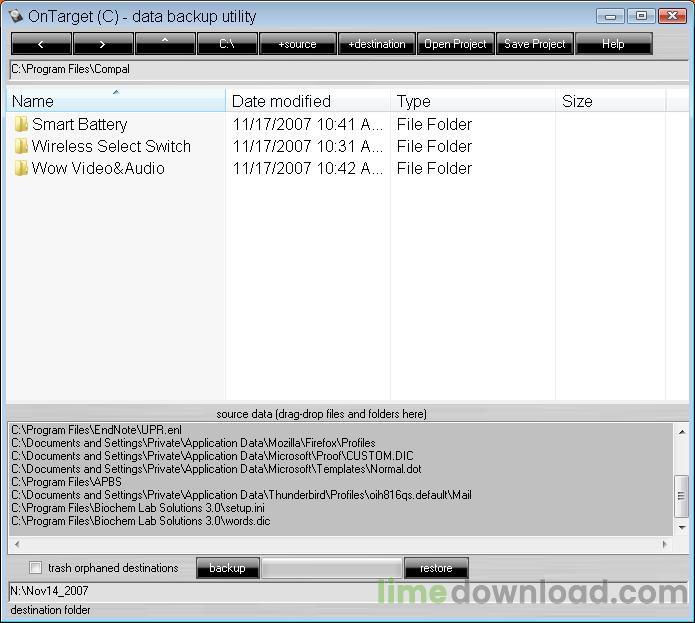The width and height of the screenshot is (695, 623).
Task: Sort by the Size column header
Action: pos(610,101)
